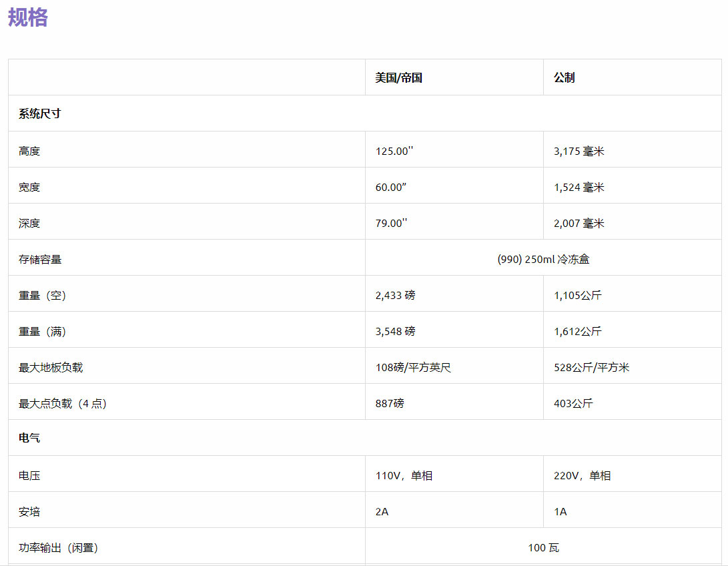Select the 1,612公斤 full weight cell
This screenshot has width=728, height=566.
[577, 331]
